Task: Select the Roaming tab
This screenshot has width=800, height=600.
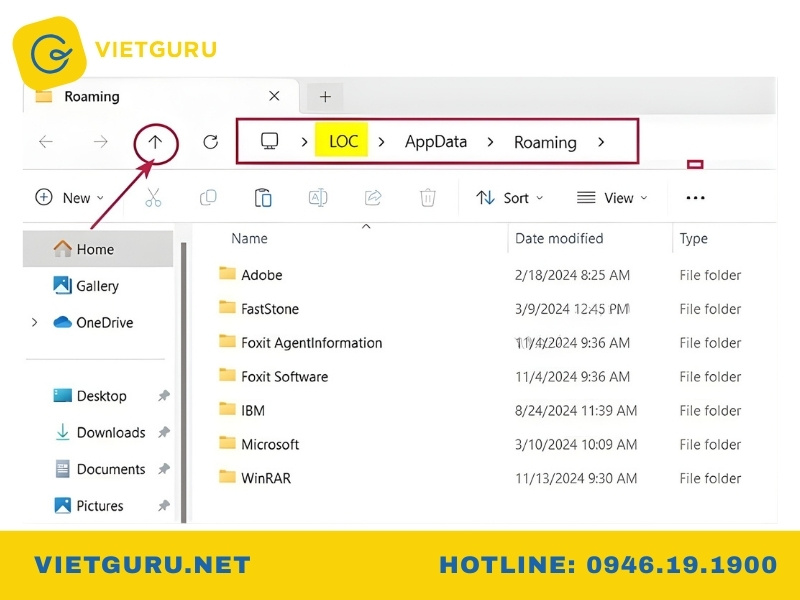Action: point(161,96)
